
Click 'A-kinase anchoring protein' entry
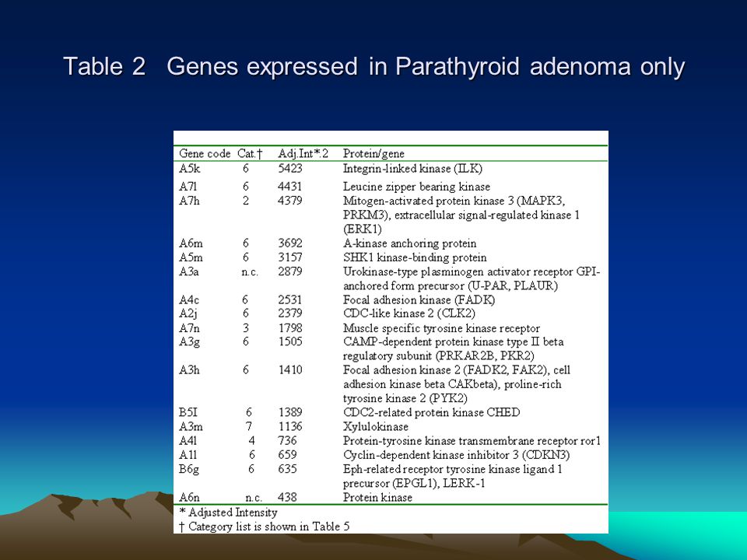coord(410,243)
